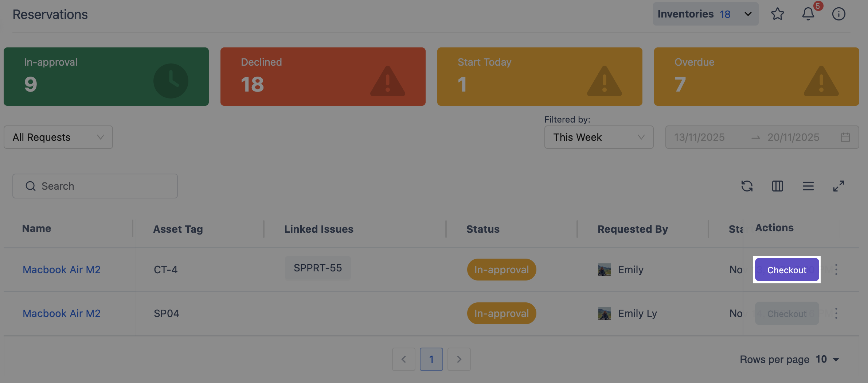The image size is (868, 383).
Task: Open the notifications bell
Action: click(808, 14)
